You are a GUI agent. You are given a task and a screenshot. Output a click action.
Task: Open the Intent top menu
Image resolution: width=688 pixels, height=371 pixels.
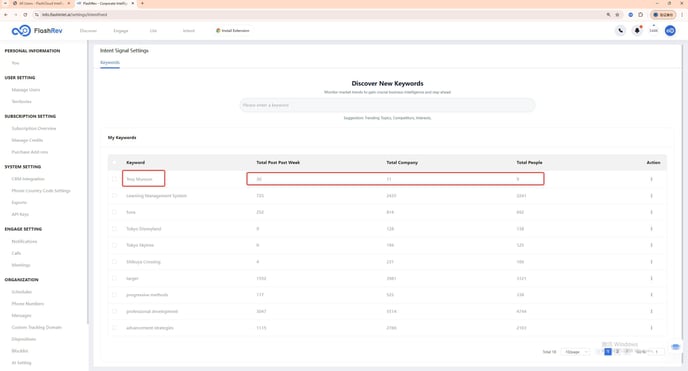[189, 31]
